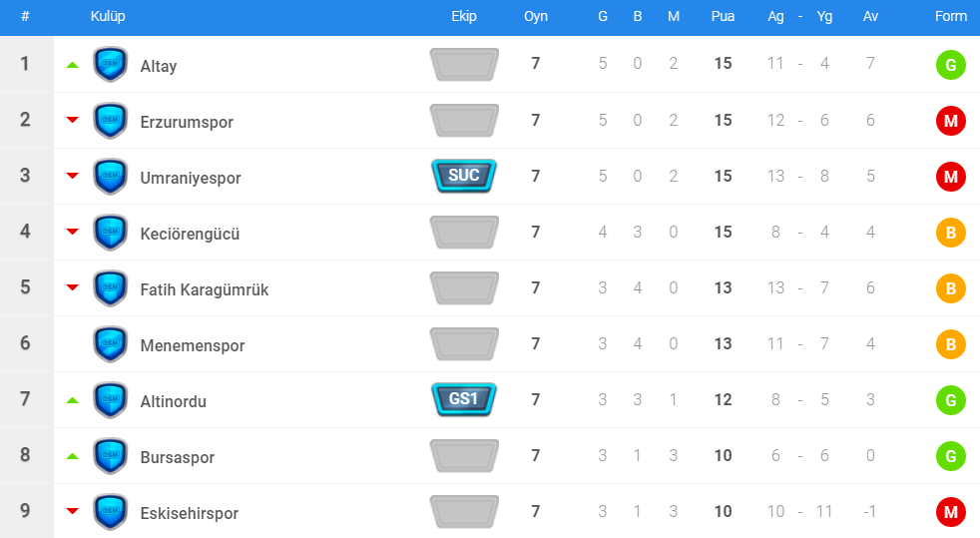
Task: Click the Erzurumspor club crest icon
Action: click(x=110, y=121)
